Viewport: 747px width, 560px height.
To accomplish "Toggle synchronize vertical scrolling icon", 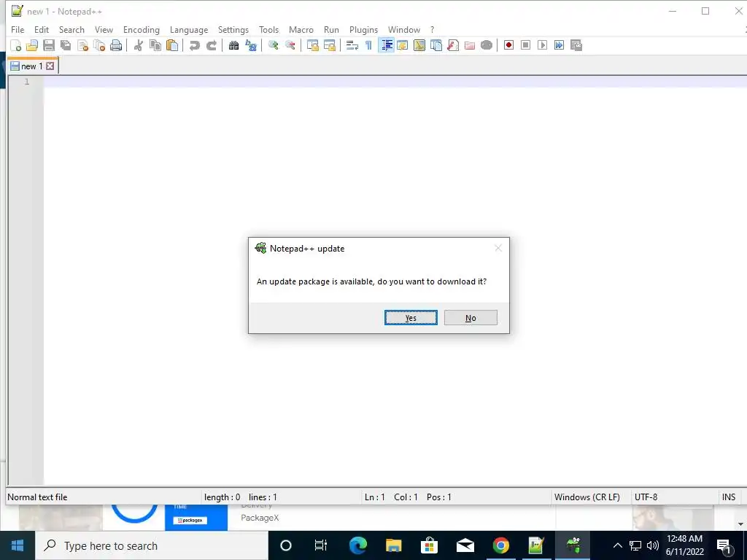I will [x=312, y=45].
